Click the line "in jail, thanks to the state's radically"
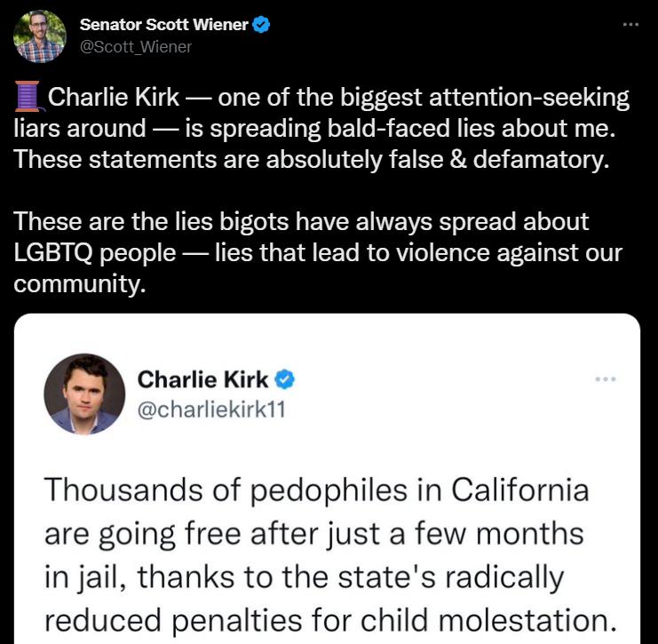The height and width of the screenshot is (644, 658). pos(305,577)
